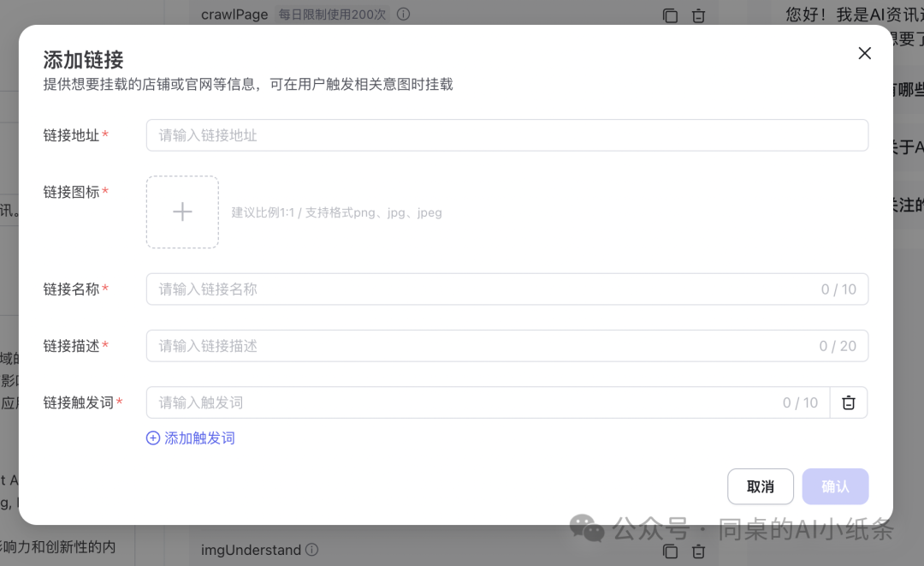Viewport: 924px width, 566px height.
Task: Delete the crawlPage tool
Action: (699, 15)
